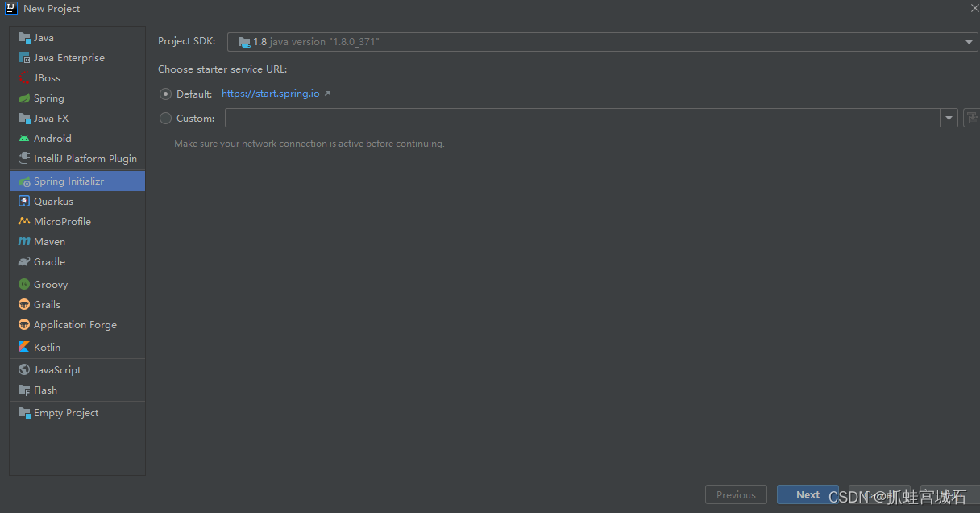Select the Maven project type icon

(x=25, y=241)
